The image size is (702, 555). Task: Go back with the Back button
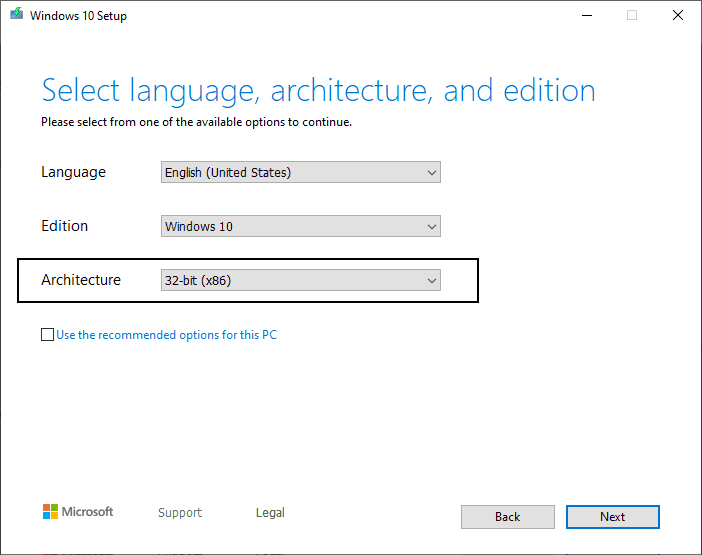coord(508,517)
